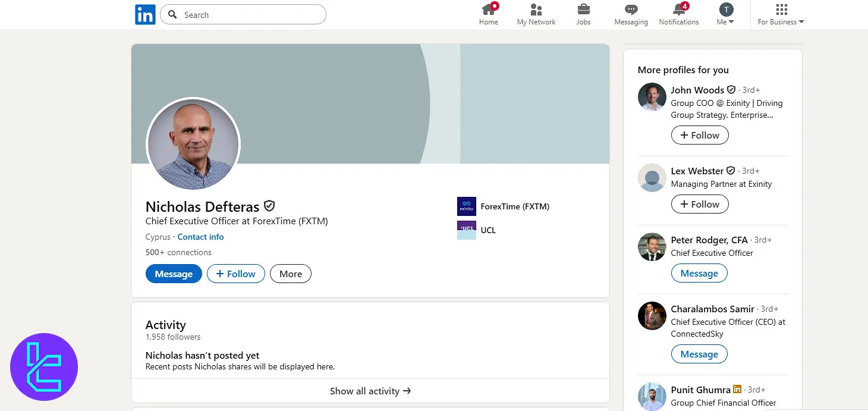
Task: Open the Messaging chat icon
Action: [631, 10]
